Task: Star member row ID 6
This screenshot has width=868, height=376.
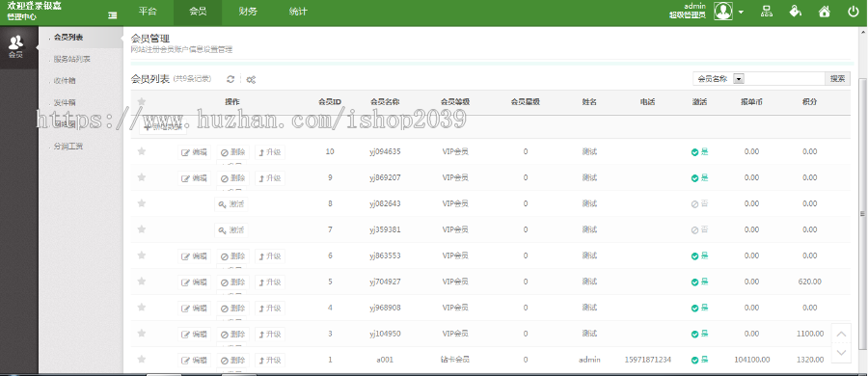Action: tap(142, 255)
